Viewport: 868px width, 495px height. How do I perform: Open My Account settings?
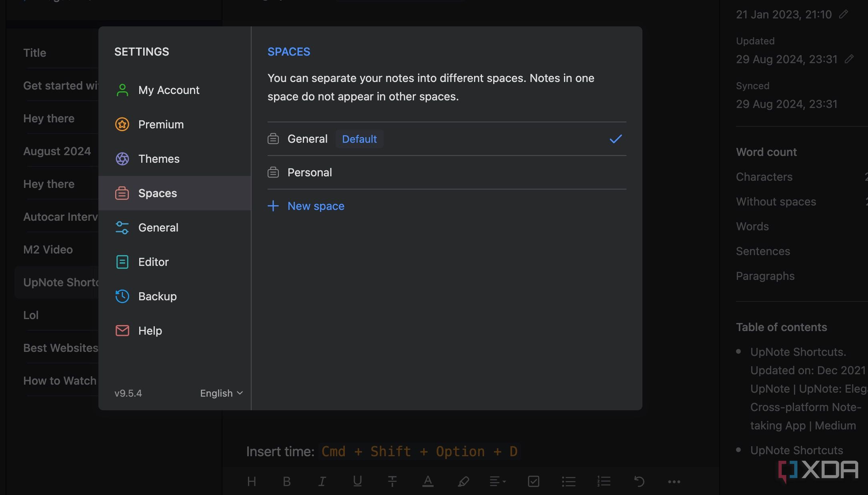[175, 90]
